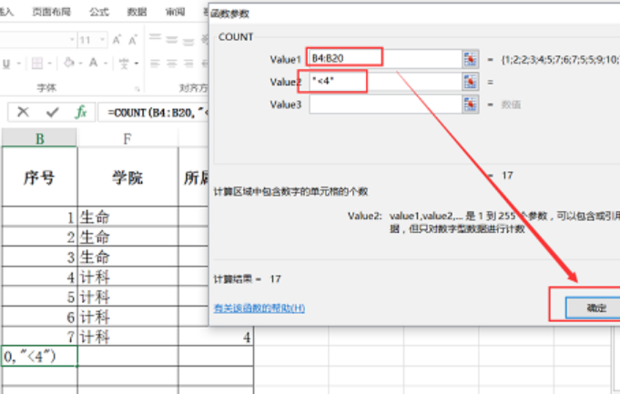The image size is (620, 394).
Task: Click cell with number 4 in 序号 column
Action: (x=40, y=277)
